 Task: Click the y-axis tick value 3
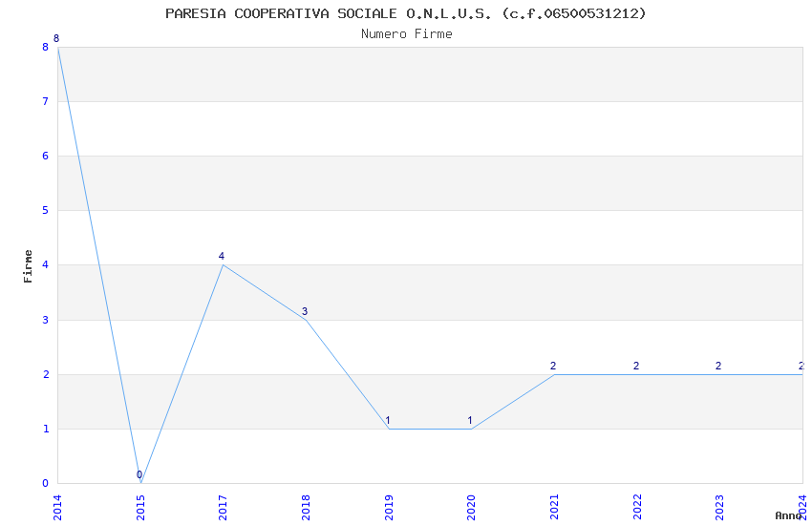(x=45, y=320)
